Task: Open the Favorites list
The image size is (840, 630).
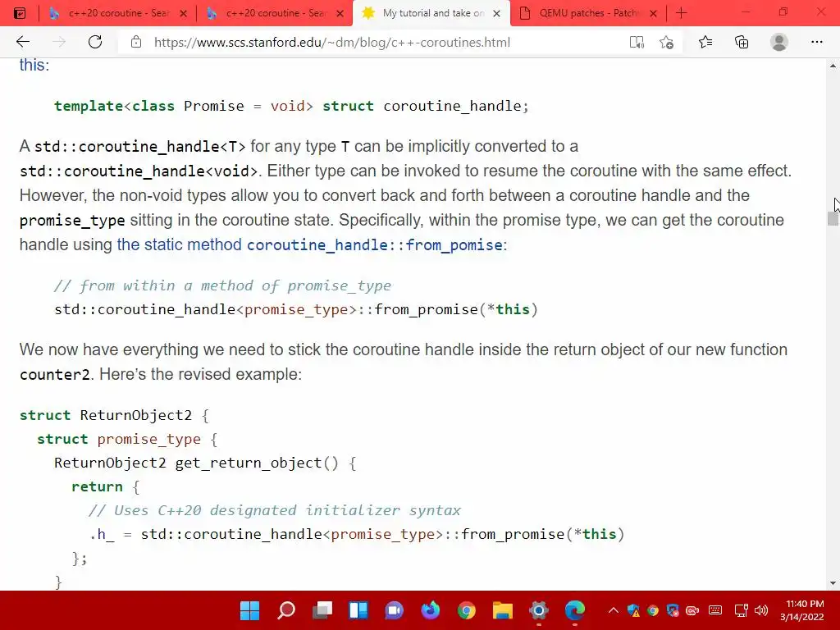Action: pos(705,42)
